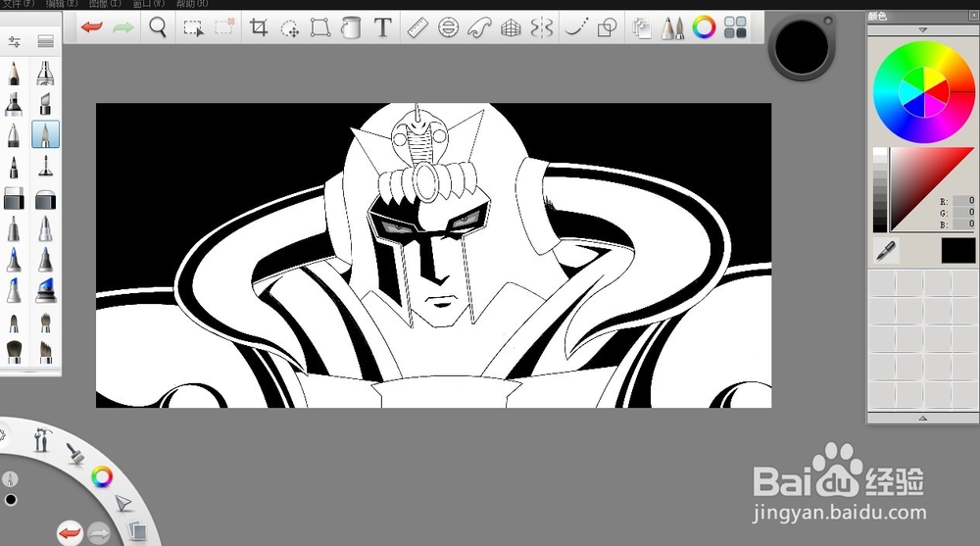980x546 pixels.
Task: Select the Chisel tip pen brush
Action: tap(45, 104)
